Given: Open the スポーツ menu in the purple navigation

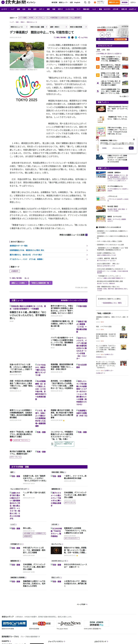Looking at the screenshot, I should click(42, 9).
